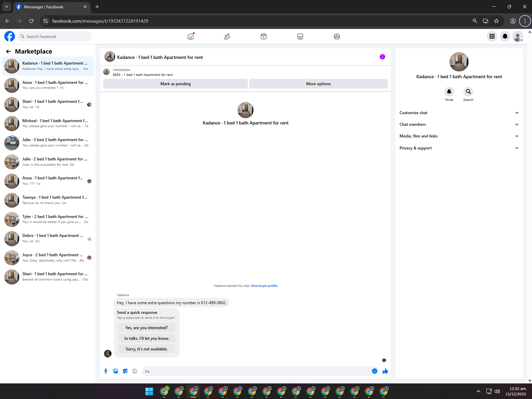
Task: Open Debra 1 bed 1 bath conversation
Action: (48, 238)
